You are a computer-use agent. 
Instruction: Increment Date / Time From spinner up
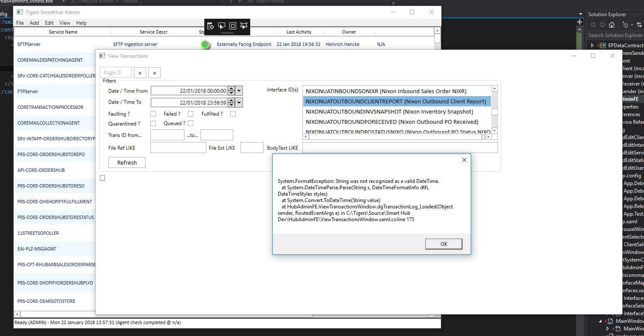(231, 88)
